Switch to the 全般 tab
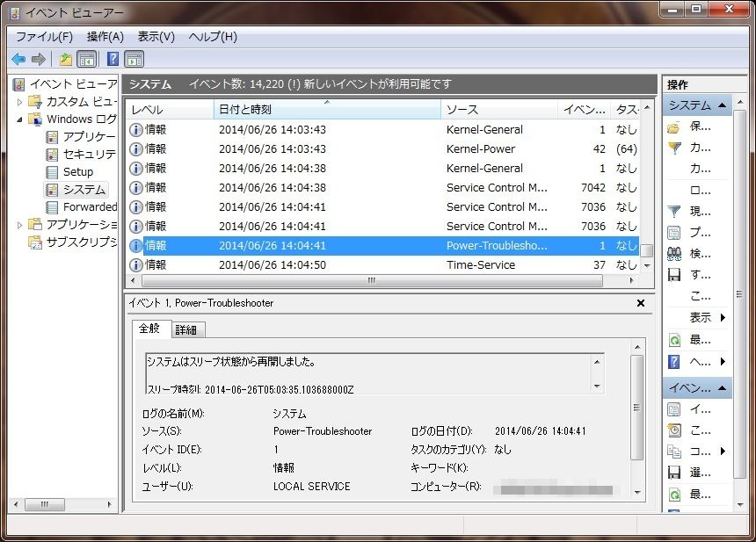This screenshot has height=542, width=756. [x=150, y=329]
